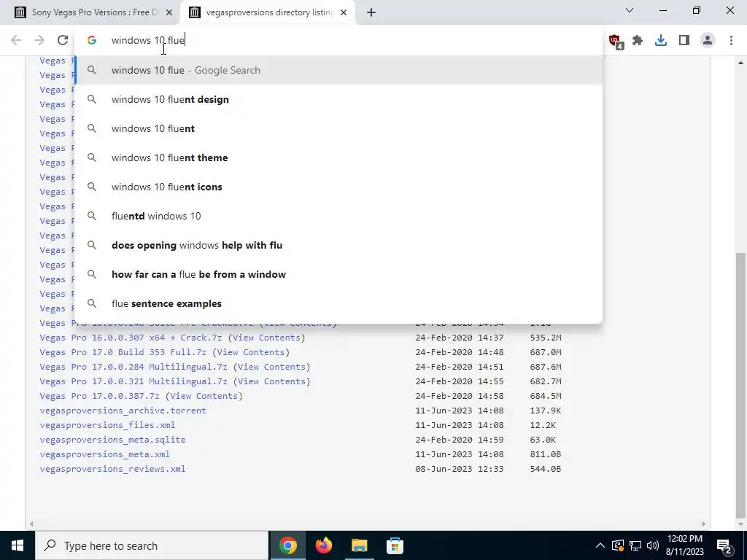Image resolution: width=747 pixels, height=560 pixels.
Task: Open vegasproversions_meta.xml
Action: point(104,454)
